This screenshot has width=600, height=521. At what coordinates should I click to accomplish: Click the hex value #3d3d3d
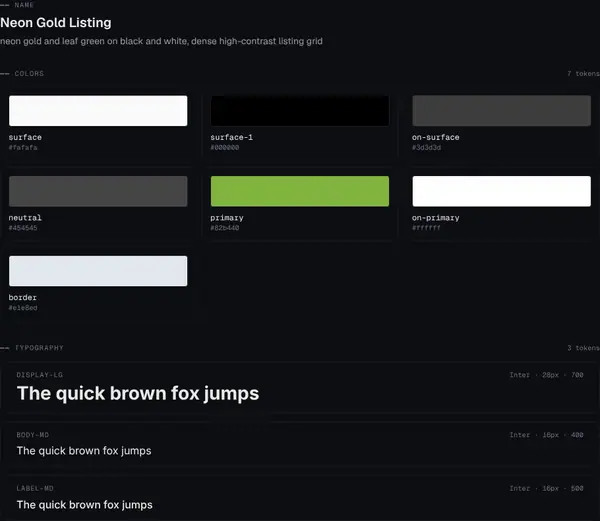click(426, 147)
